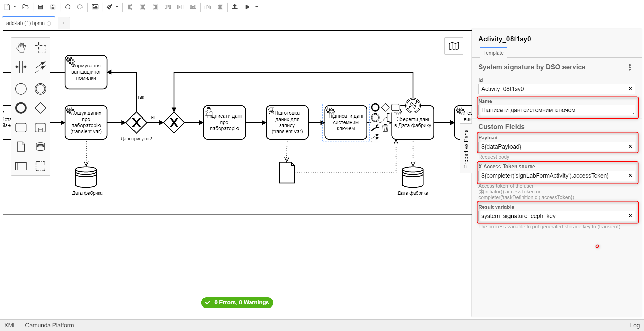Open the Log panel

634,325
